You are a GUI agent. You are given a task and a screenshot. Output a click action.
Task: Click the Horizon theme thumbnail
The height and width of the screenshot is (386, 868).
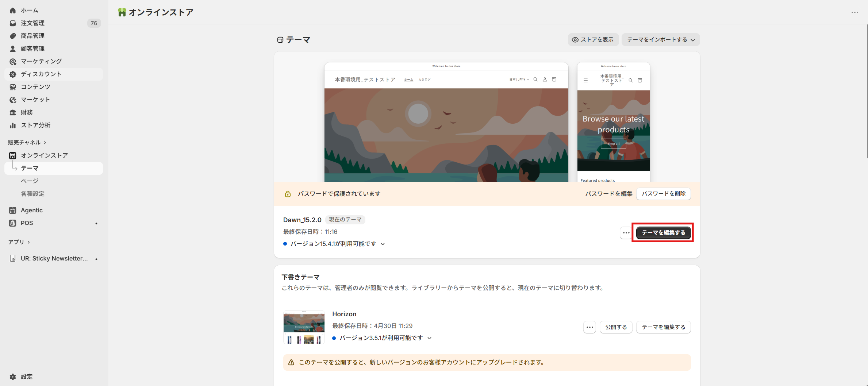click(x=304, y=327)
